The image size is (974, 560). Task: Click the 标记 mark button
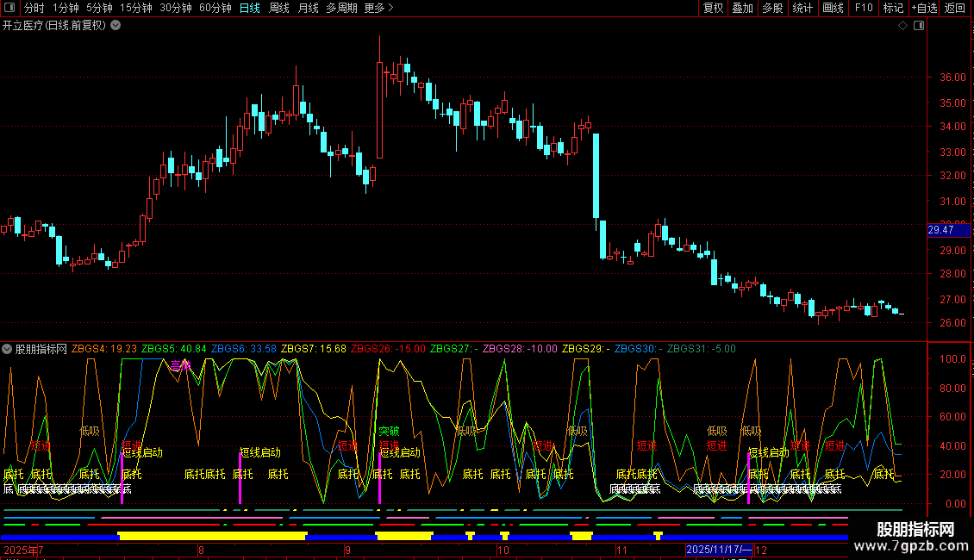893,8
